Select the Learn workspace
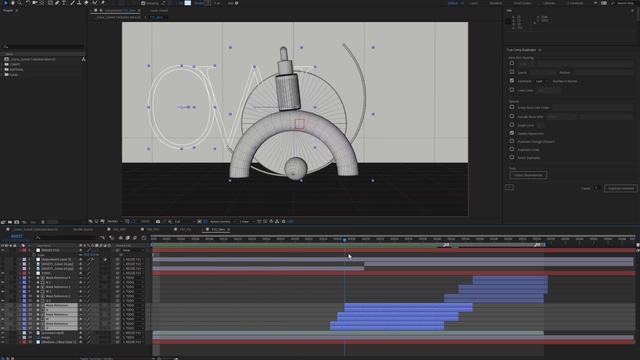Screen dimensions: 640x360 pos(474,3)
